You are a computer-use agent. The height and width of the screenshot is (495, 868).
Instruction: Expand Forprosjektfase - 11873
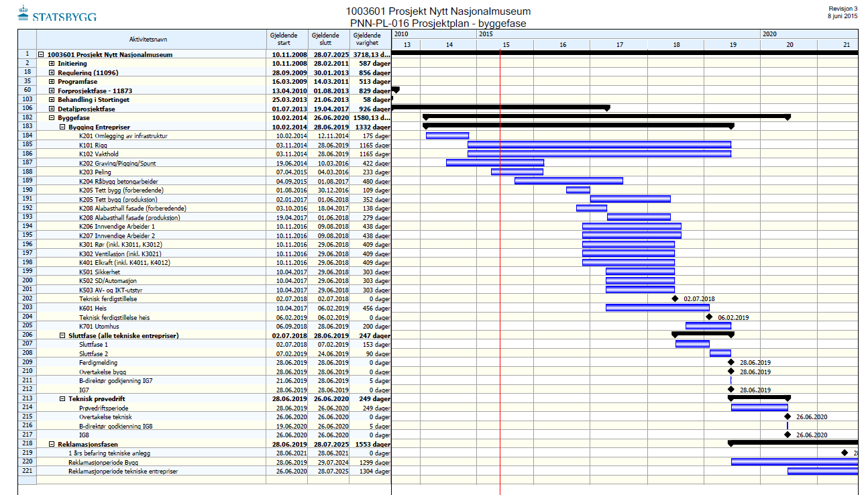point(52,91)
